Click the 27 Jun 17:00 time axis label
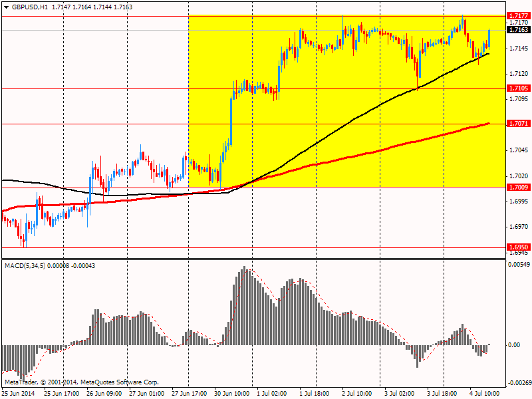 190,394
